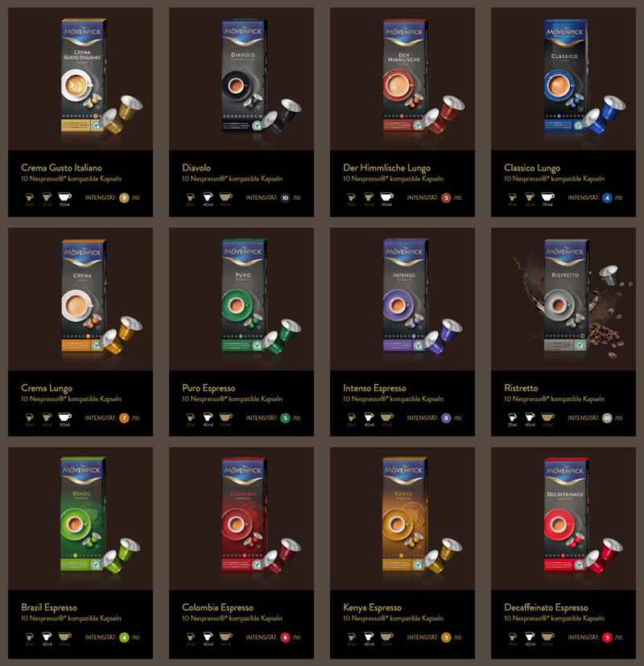
Task: Click the purple intensity 8 badge
Action: [446, 418]
